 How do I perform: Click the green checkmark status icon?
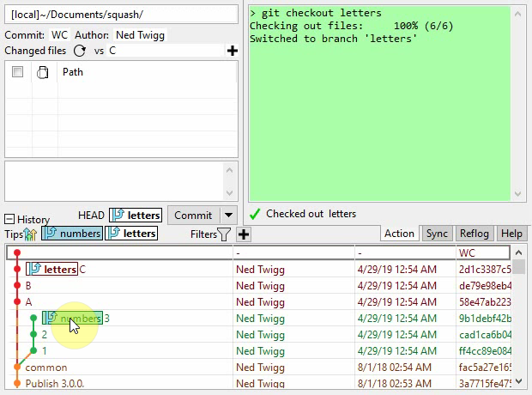pyautogui.click(x=255, y=214)
